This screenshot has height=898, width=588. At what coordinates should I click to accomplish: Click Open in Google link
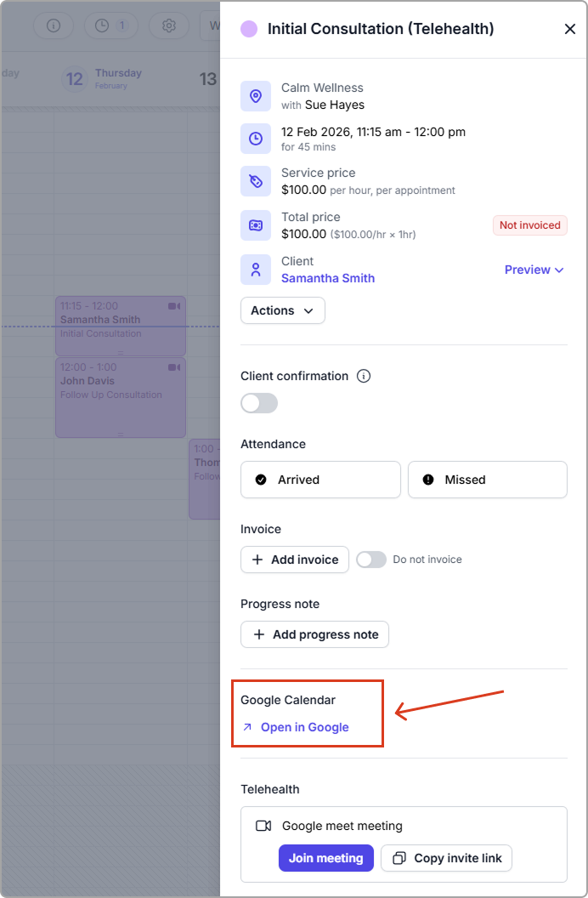304,727
